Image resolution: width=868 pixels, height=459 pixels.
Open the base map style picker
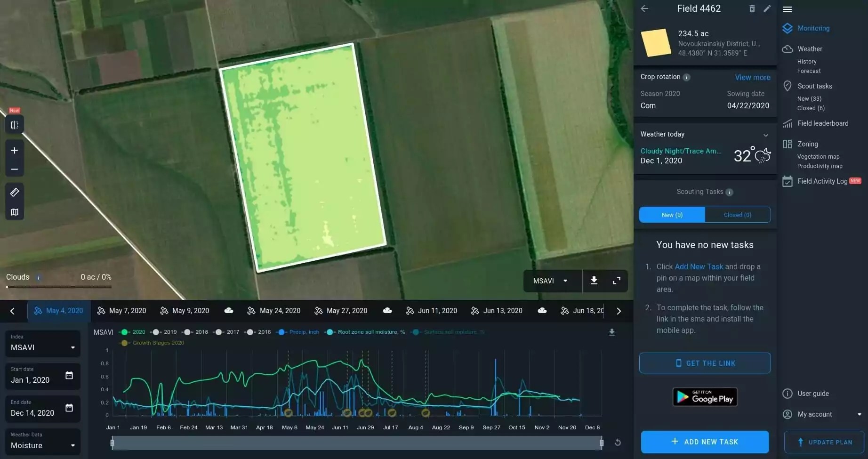14,212
